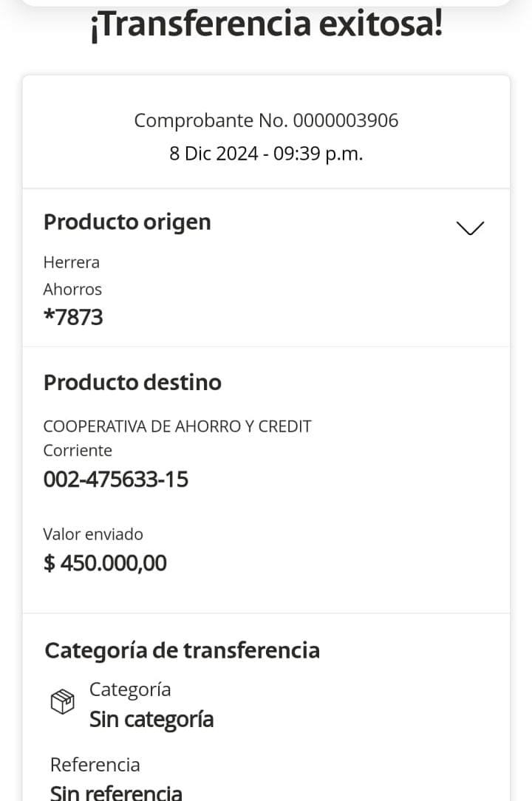Viewport: 532px width, 801px height.
Task: Select origin account number *7873
Action: click(x=73, y=318)
